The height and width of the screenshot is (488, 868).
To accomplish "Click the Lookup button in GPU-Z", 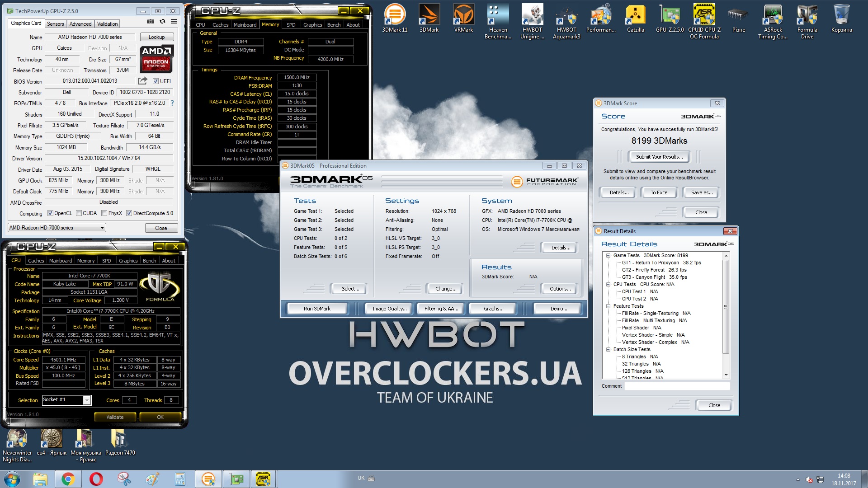I will [156, 37].
